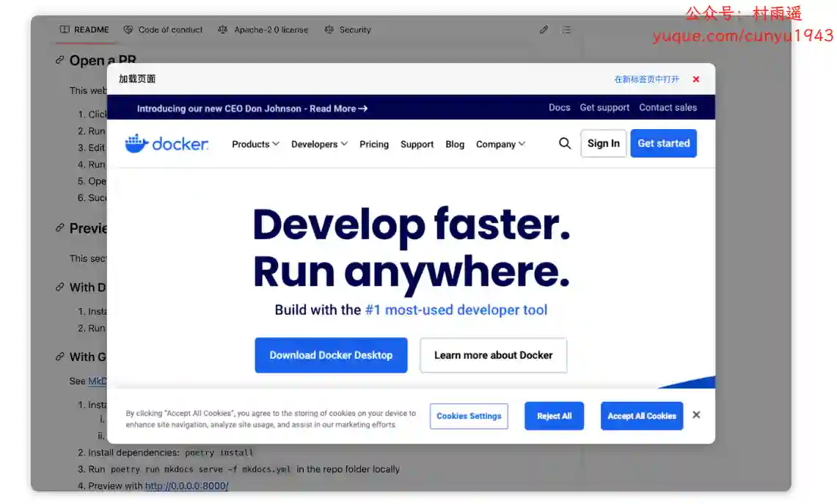The image size is (837, 504).
Task: Click the anchor icon beside With D heading
Action: [60, 288]
